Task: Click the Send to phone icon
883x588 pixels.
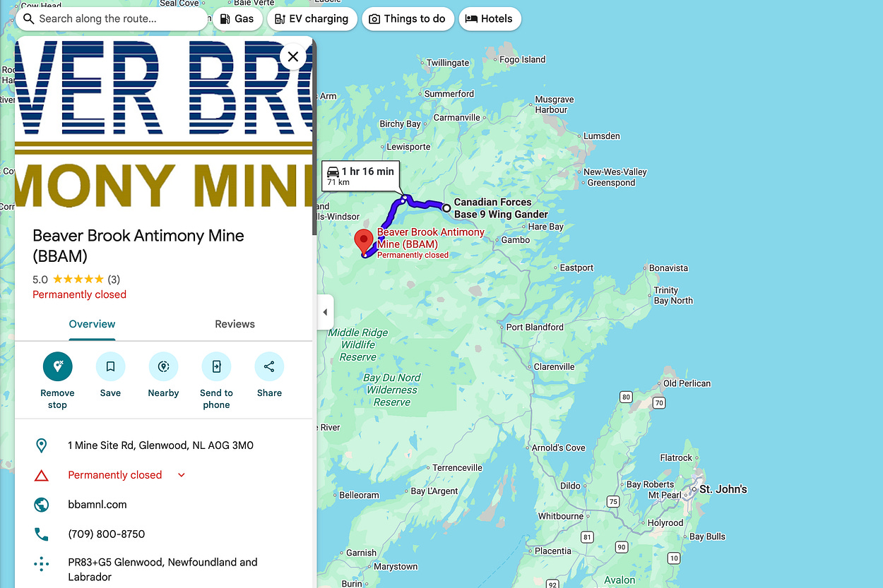Action: click(x=216, y=366)
